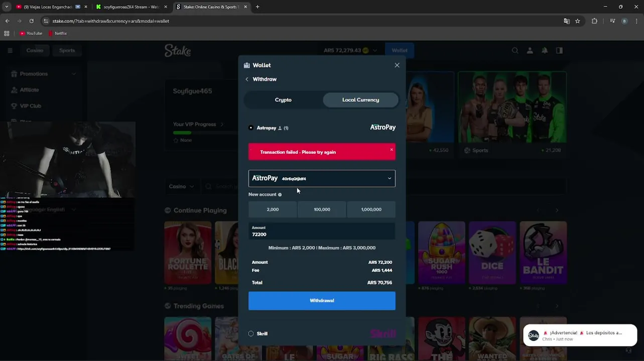Open the user profile icon
This screenshot has width=644, height=361.
(x=530, y=50)
